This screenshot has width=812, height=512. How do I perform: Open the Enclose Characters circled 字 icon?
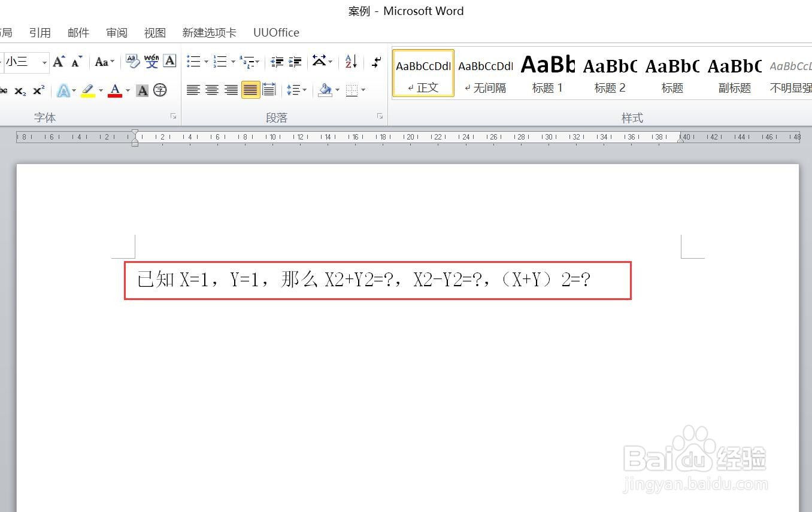160,90
